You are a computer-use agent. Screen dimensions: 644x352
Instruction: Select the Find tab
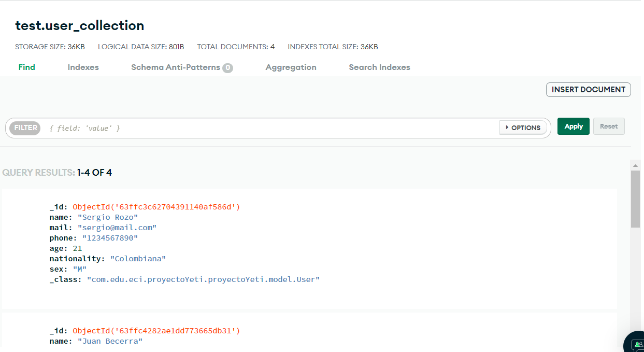26,67
